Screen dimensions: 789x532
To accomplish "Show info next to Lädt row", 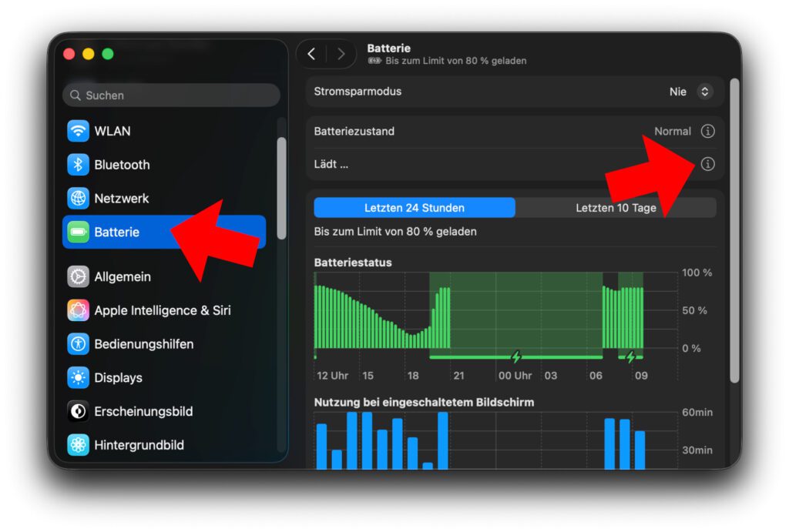I will [x=707, y=164].
